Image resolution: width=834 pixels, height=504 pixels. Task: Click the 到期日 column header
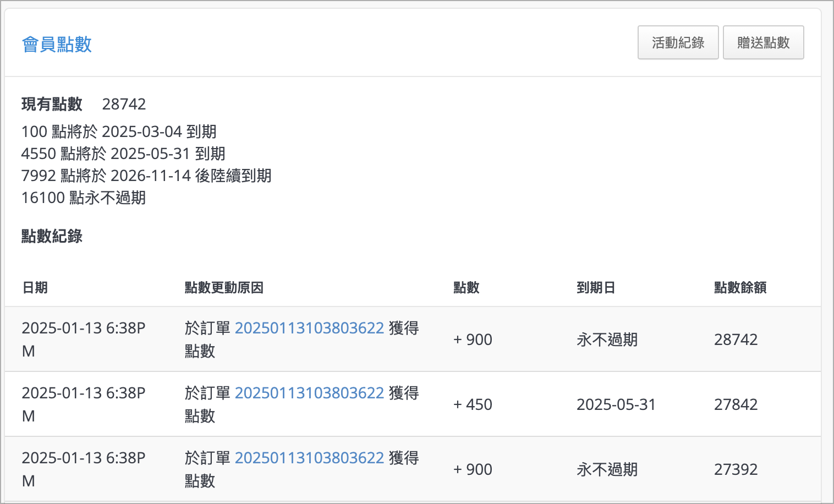(596, 287)
